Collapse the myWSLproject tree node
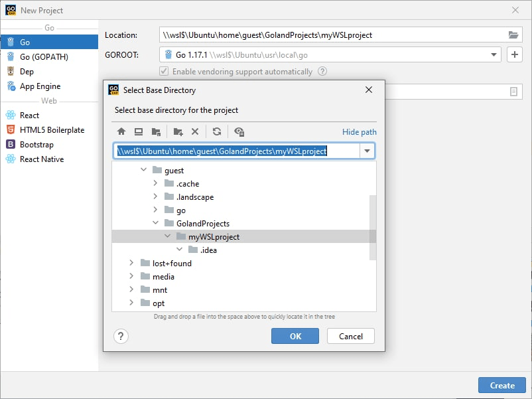The image size is (532, 399). tap(167, 236)
